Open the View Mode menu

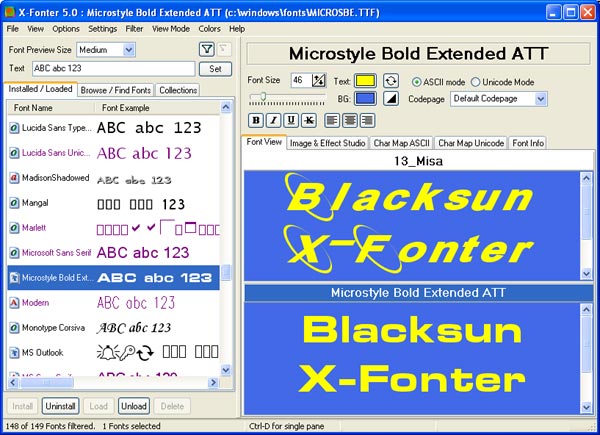click(171, 29)
